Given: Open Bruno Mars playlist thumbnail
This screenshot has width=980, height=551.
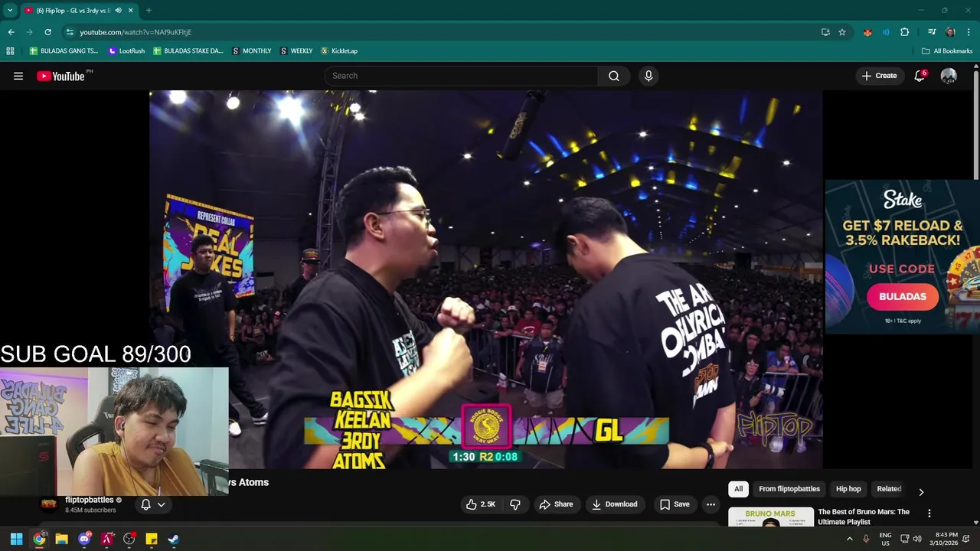Looking at the screenshot, I should [x=770, y=517].
